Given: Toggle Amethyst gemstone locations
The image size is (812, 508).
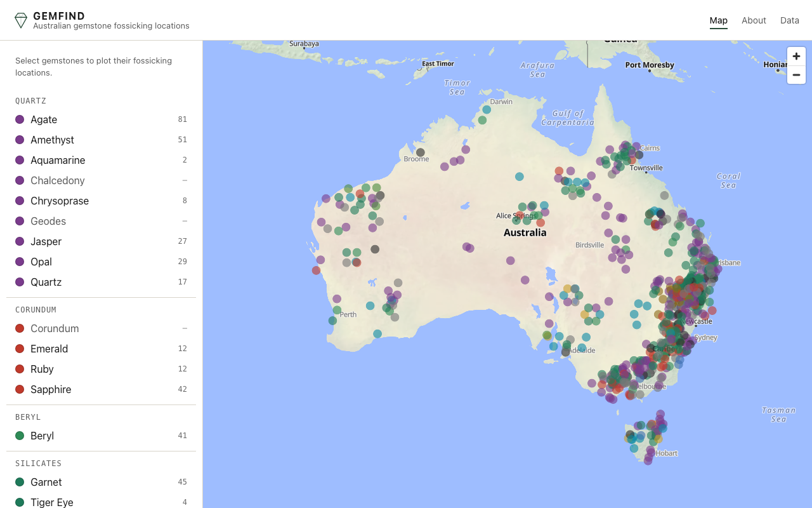Looking at the screenshot, I should tap(101, 140).
